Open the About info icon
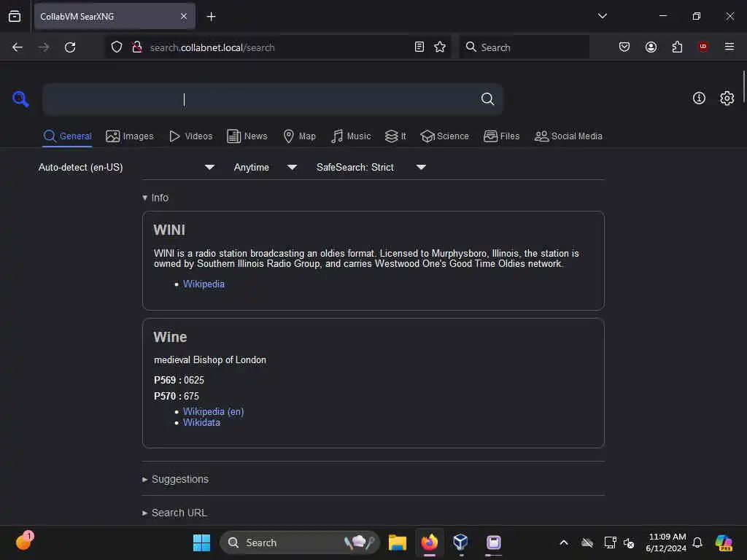This screenshot has width=747, height=560. 699,98
